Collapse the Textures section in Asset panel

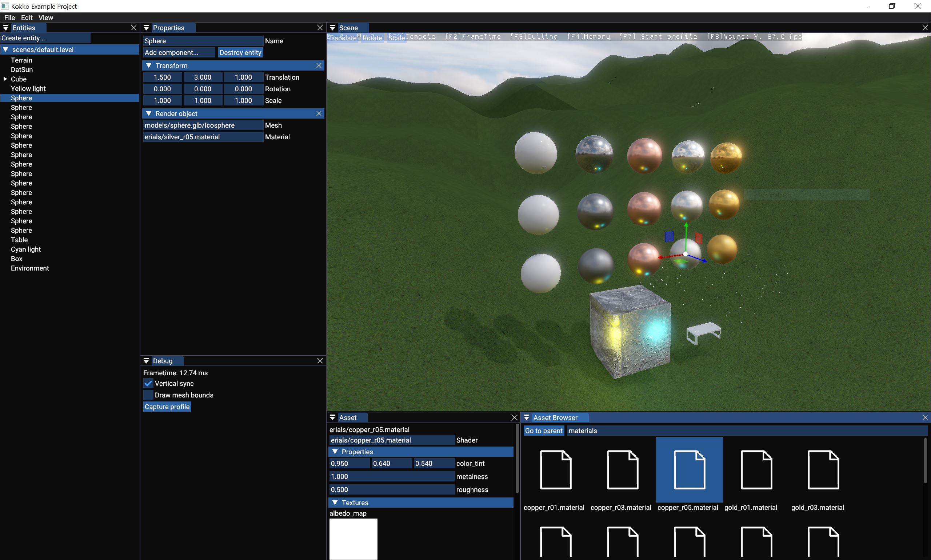(335, 503)
